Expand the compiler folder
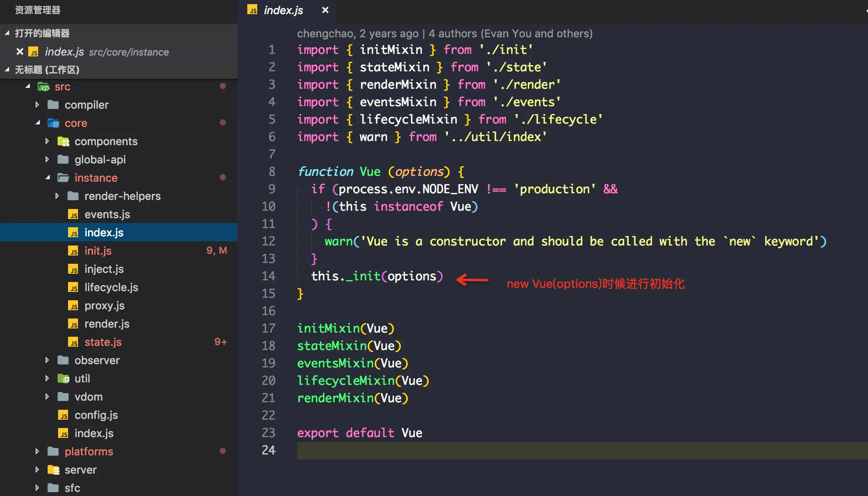Screen dimensions: 868x496 (x=37, y=105)
